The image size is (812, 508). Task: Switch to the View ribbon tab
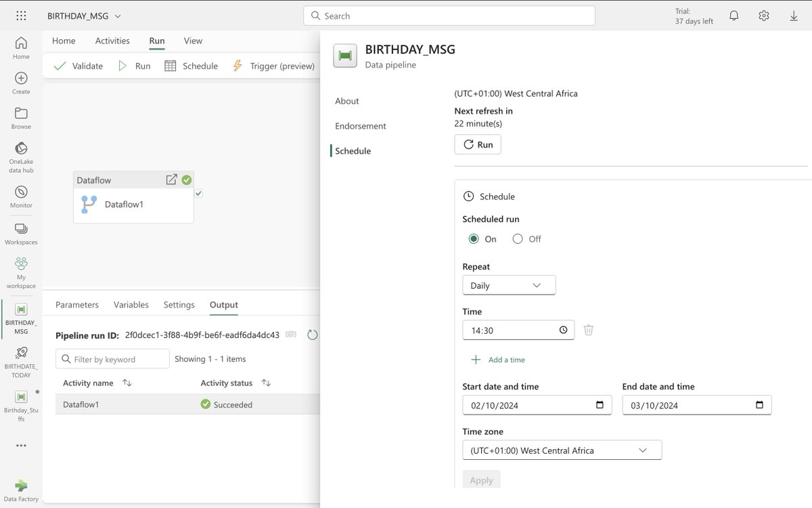click(193, 41)
